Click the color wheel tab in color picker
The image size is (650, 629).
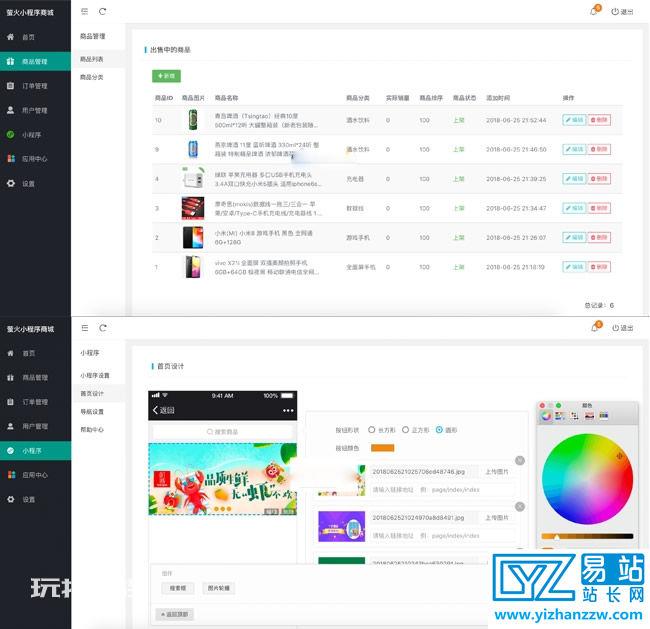(x=546, y=416)
